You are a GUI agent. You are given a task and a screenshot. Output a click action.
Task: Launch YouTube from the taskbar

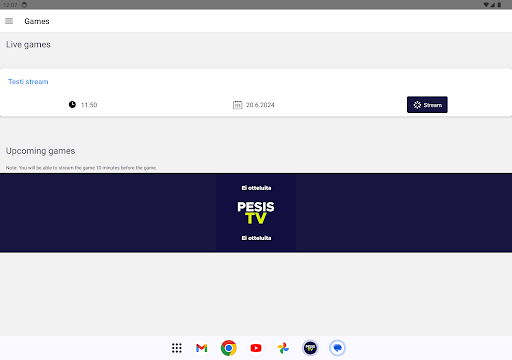coord(256,348)
